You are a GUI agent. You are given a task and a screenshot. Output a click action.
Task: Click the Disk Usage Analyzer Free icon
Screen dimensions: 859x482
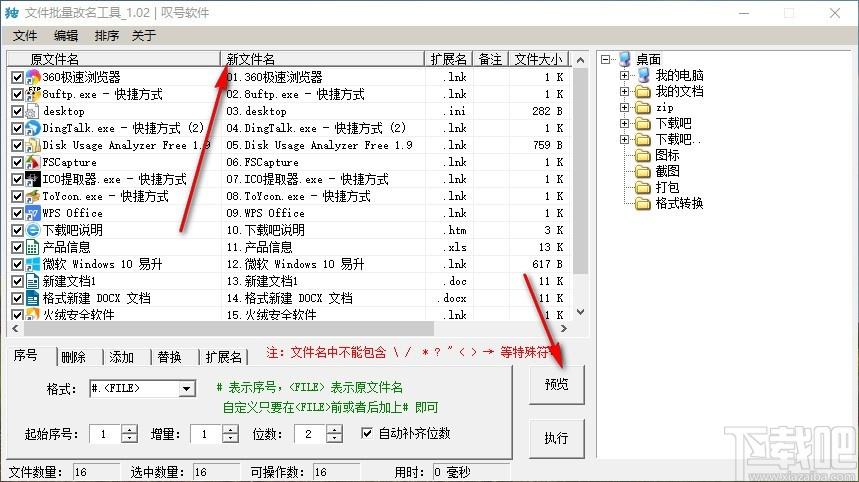33,145
